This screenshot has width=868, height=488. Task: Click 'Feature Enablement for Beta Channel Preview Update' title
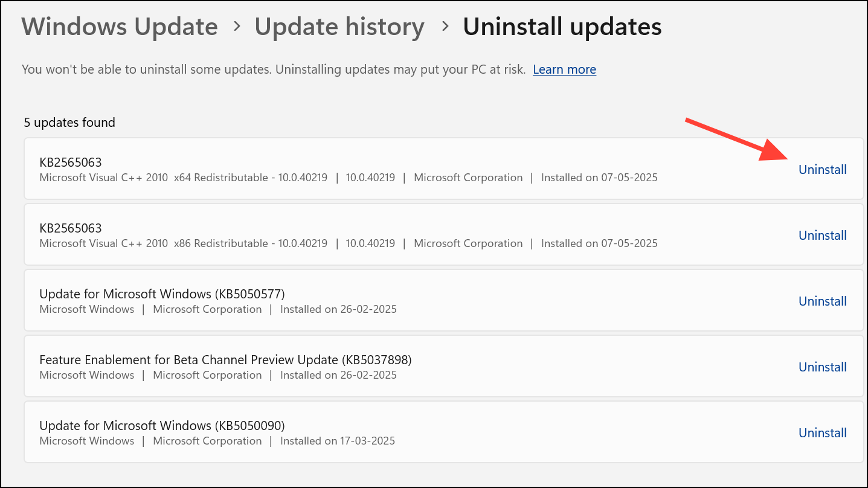[225, 360]
